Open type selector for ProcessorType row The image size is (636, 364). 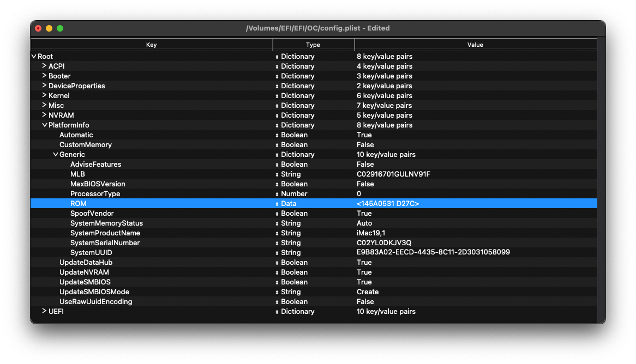pos(277,194)
